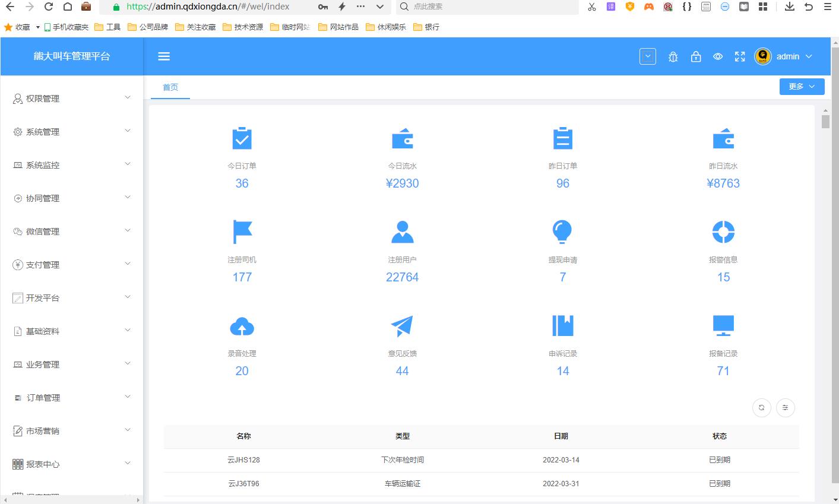
Task: Open the 公司品牌 bookmarks folder
Action: [x=148, y=27]
